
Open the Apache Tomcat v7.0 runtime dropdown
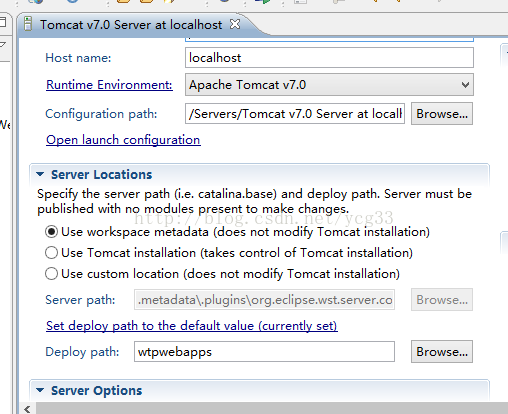pyautogui.click(x=329, y=85)
